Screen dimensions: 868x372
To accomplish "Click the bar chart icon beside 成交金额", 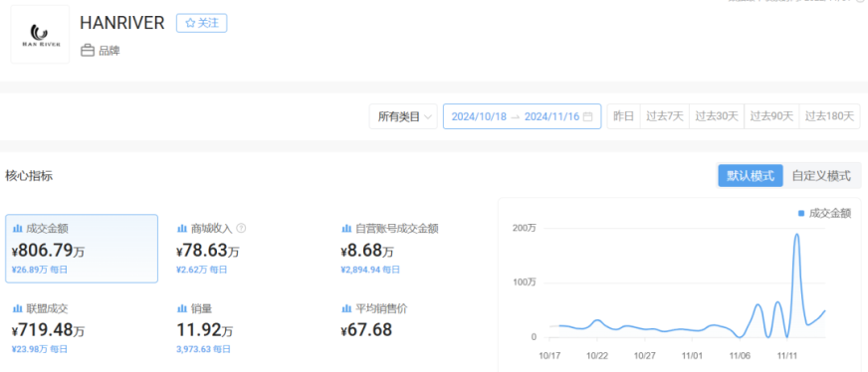I will pyautogui.click(x=17, y=229).
